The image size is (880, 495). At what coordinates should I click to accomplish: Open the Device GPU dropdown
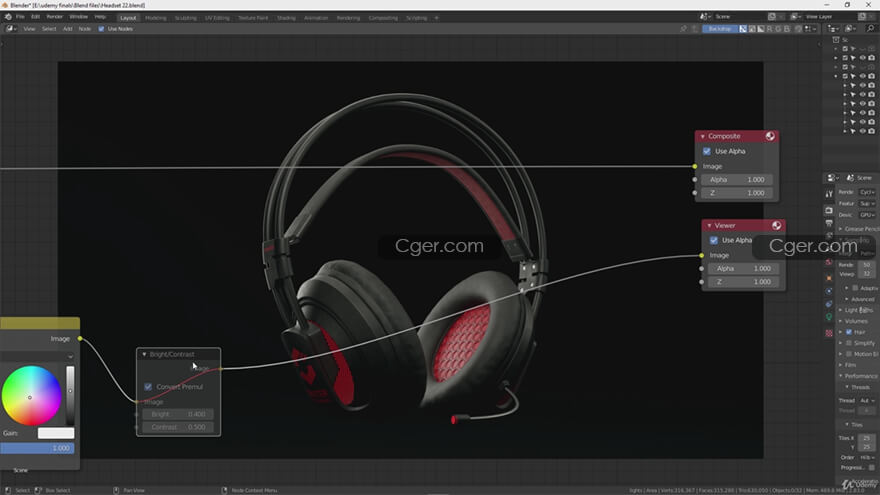tap(868, 215)
